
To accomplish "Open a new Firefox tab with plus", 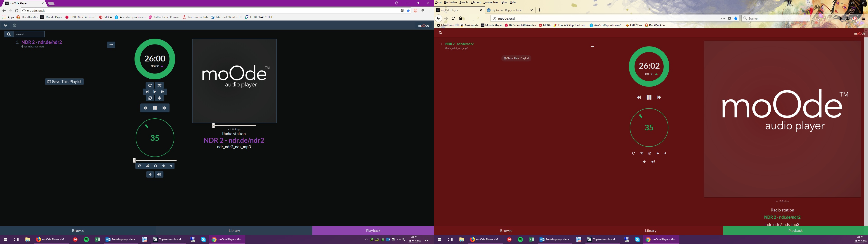I will click(x=539, y=10).
